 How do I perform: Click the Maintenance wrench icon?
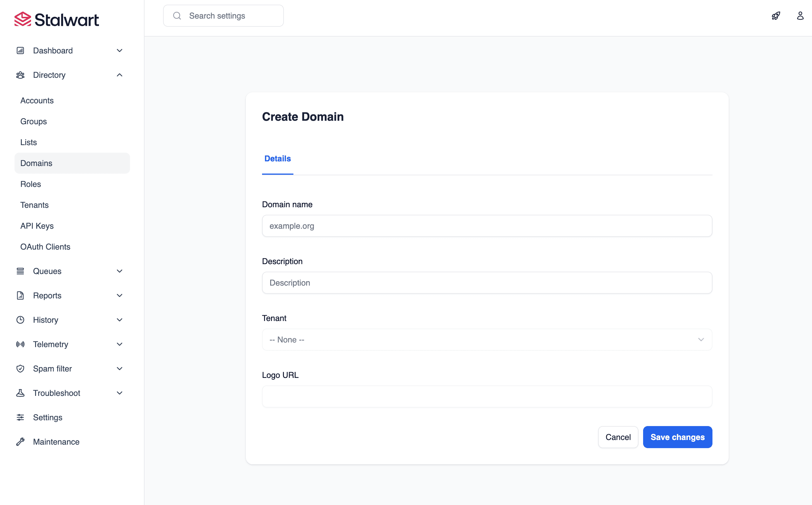pyautogui.click(x=20, y=441)
